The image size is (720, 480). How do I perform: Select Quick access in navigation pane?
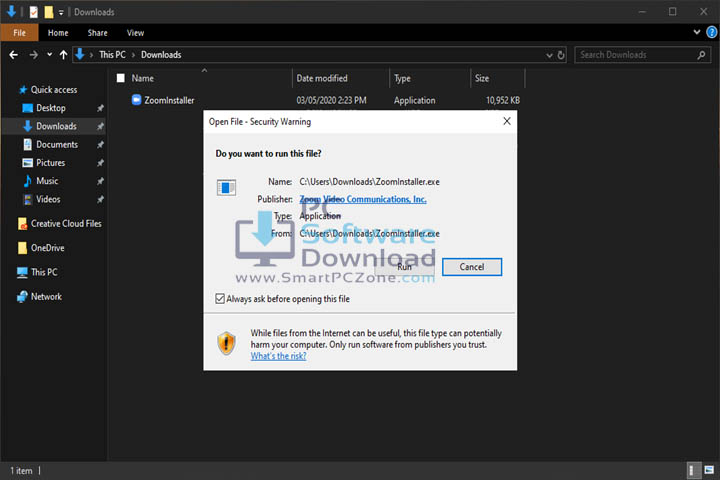point(54,90)
